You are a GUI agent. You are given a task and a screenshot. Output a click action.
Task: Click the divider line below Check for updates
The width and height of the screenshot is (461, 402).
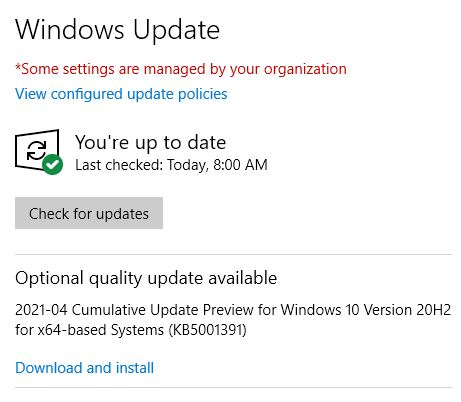click(233, 254)
